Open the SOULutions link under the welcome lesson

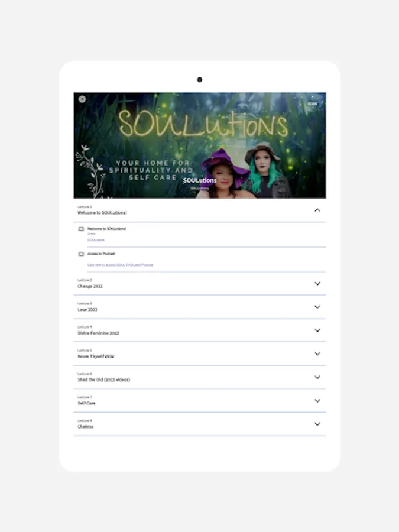pyautogui.click(x=96, y=240)
